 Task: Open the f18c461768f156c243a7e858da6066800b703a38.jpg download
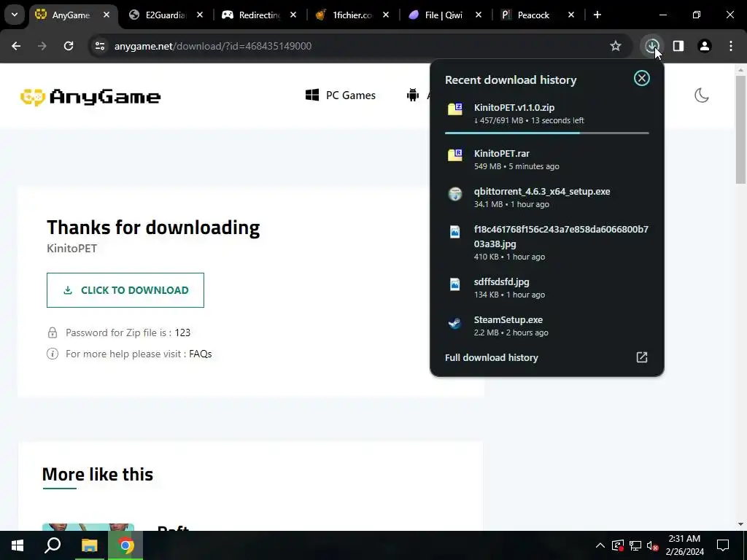pos(547,242)
